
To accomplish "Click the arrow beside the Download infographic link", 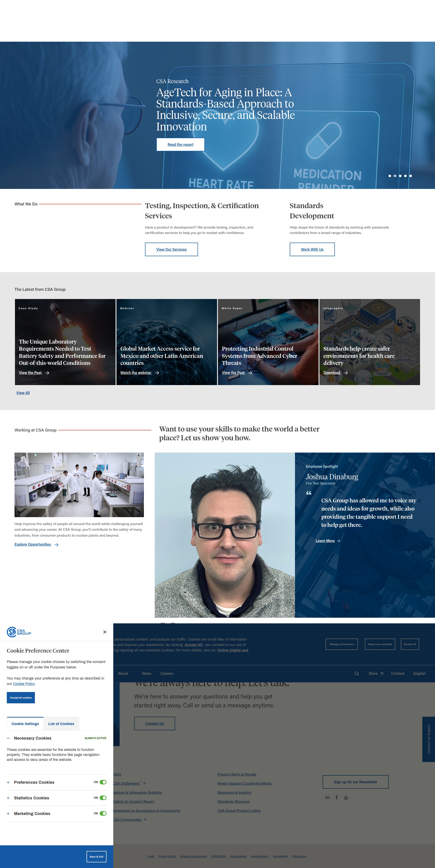I will pos(345,373).
